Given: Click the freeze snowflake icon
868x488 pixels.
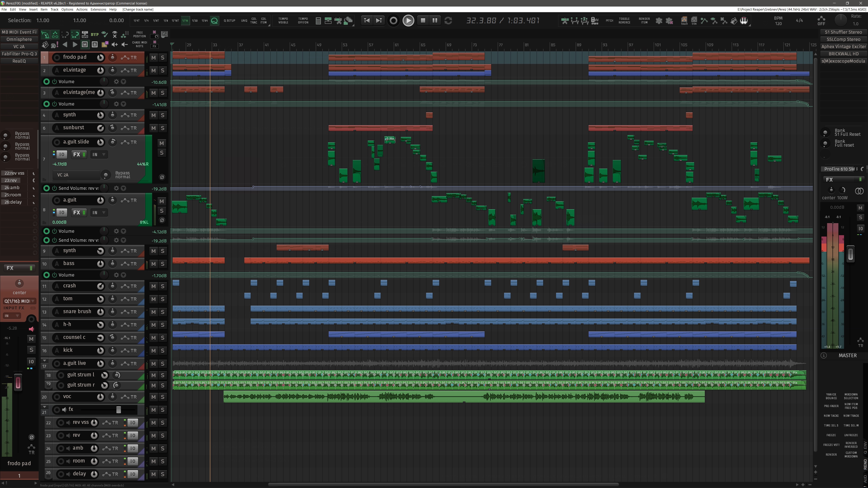Looking at the screenshot, I should click(x=659, y=21).
